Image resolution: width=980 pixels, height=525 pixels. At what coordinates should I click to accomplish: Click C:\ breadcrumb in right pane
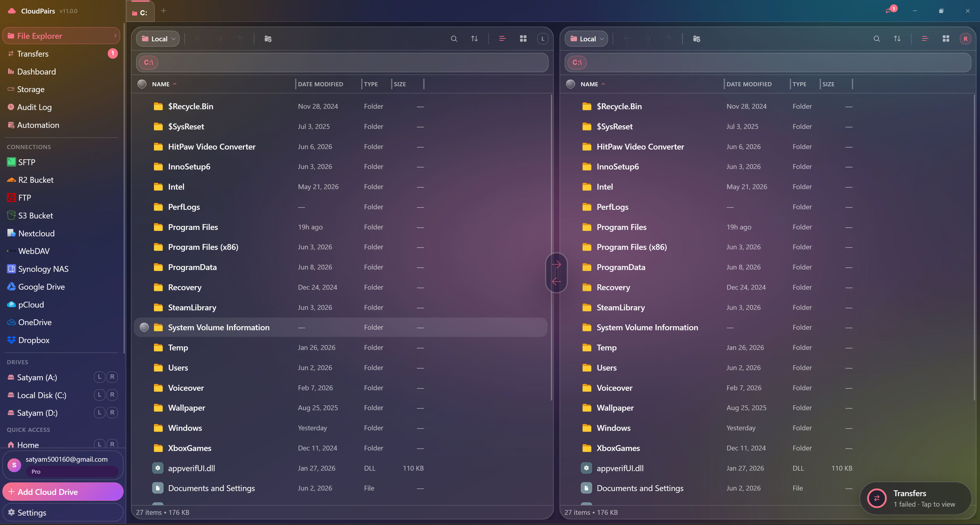click(577, 62)
